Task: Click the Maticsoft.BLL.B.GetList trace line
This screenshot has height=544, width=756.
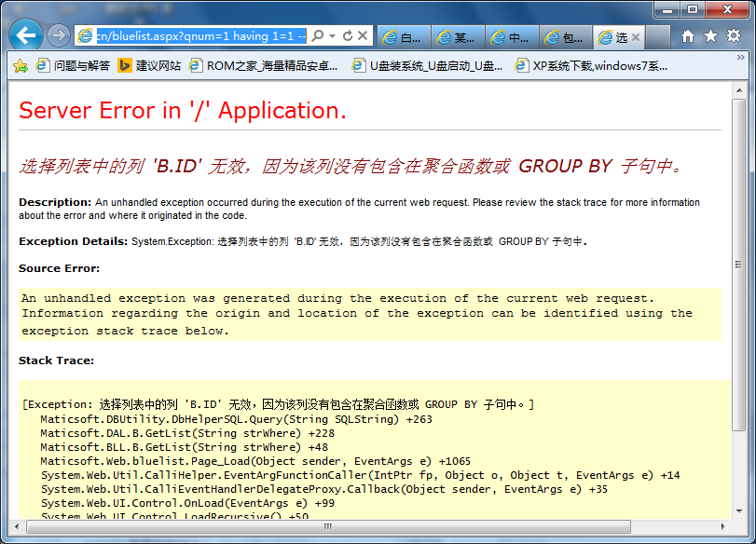Action: pos(185,447)
